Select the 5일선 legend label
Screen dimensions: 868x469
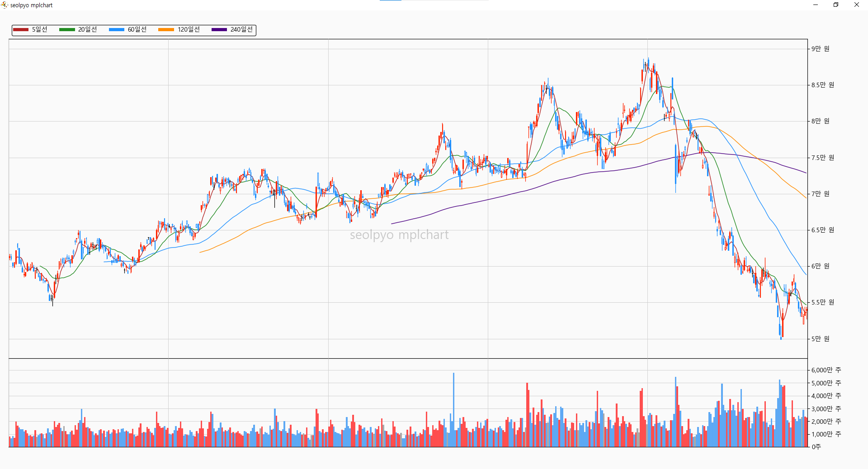39,29
